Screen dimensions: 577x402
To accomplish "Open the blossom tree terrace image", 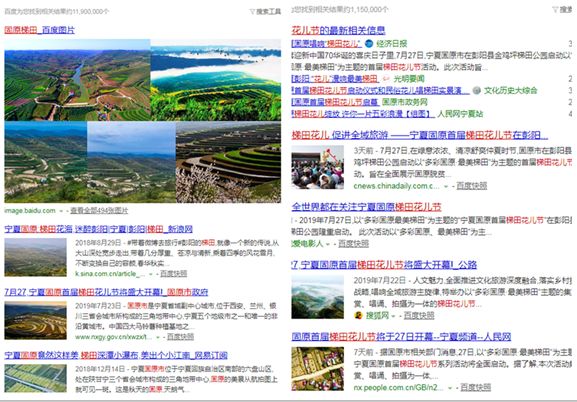I will point(228,162).
